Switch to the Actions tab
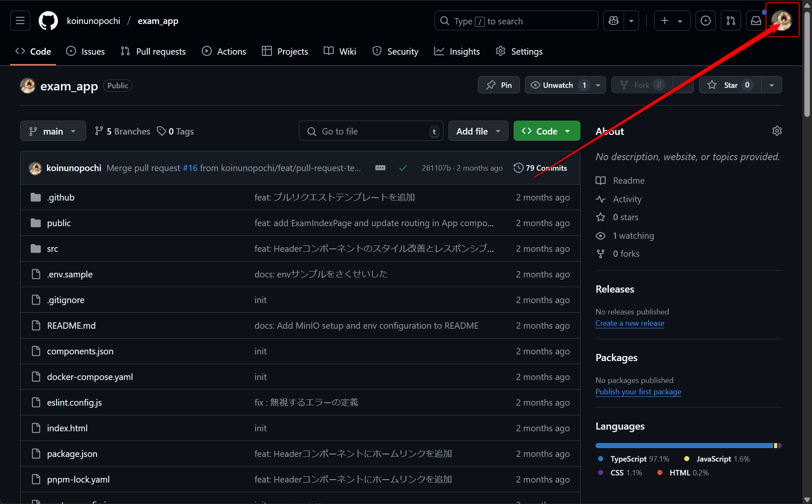 (x=224, y=51)
